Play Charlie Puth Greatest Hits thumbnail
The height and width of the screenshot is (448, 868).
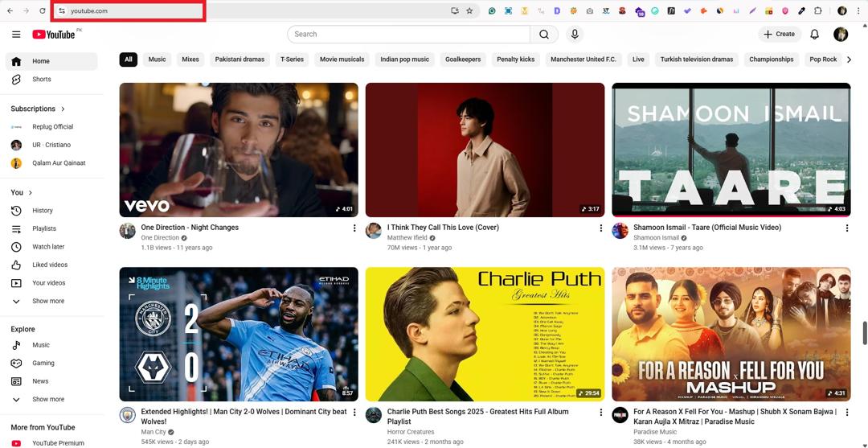[x=485, y=335]
